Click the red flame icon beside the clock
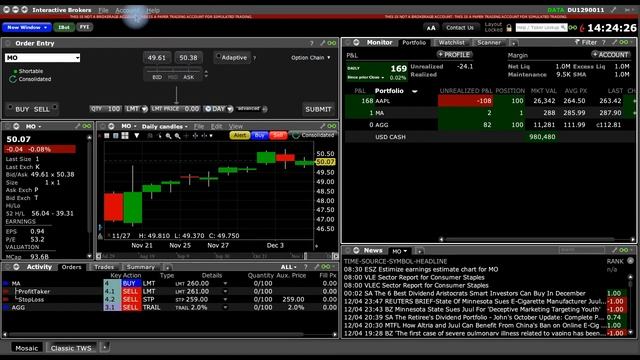The height and width of the screenshot is (360, 640). point(582,28)
